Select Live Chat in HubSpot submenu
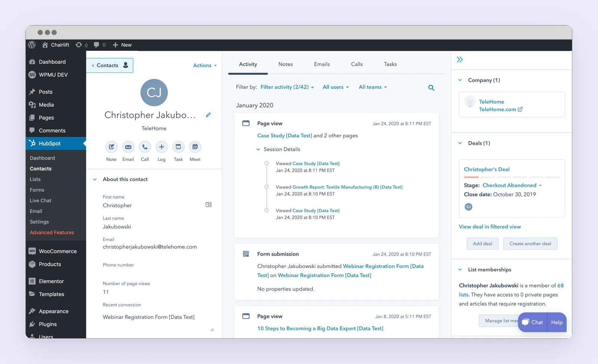The image size is (598, 364). click(x=41, y=200)
